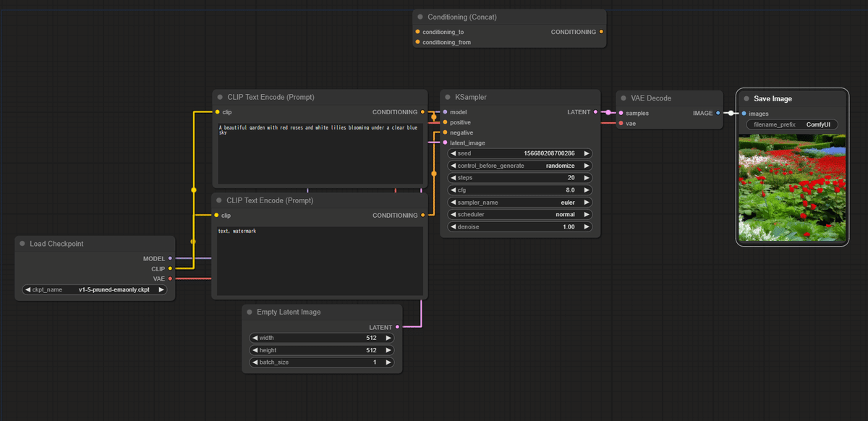Image resolution: width=868 pixels, height=421 pixels.
Task: Click the LATENT output port on Empty Latent Image
Action: coord(397,327)
